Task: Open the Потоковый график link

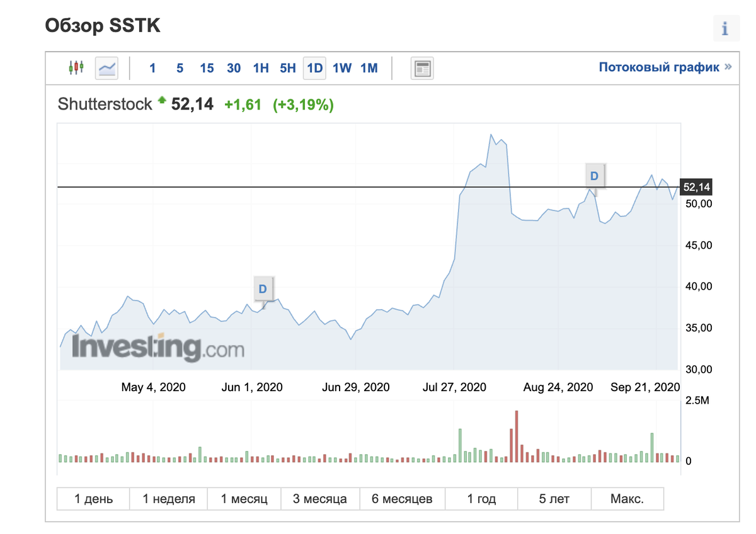Action: [x=665, y=67]
